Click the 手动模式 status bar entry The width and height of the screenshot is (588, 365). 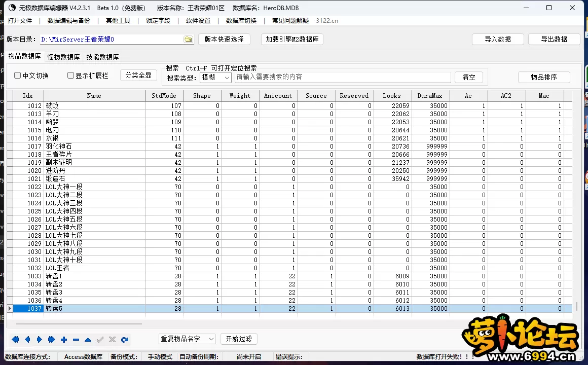tap(160, 357)
